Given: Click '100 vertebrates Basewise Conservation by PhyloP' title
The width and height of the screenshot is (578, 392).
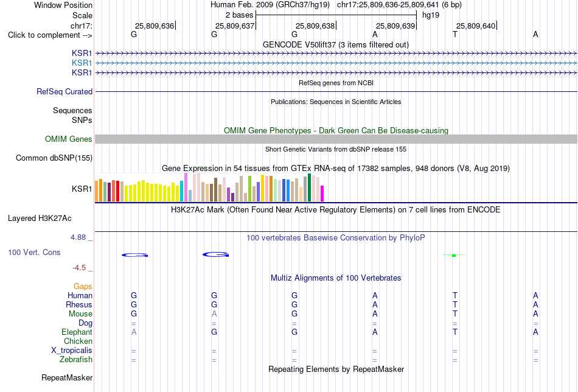Looking at the screenshot, I should (336, 238).
